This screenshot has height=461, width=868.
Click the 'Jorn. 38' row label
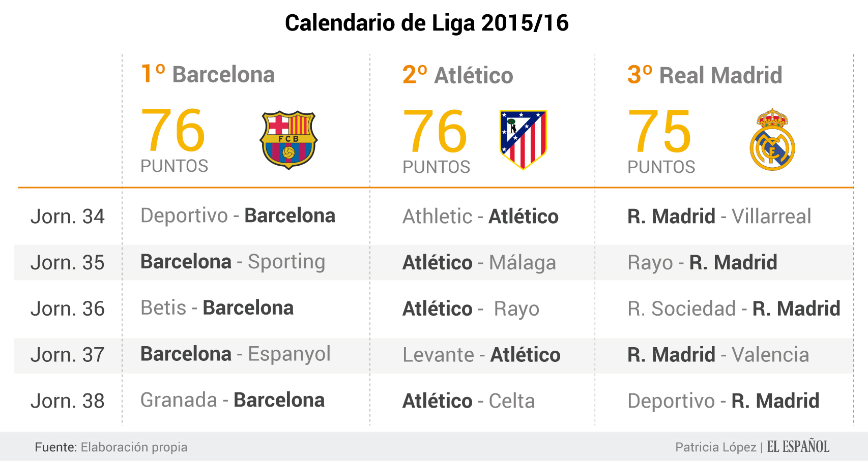pyautogui.click(x=68, y=401)
